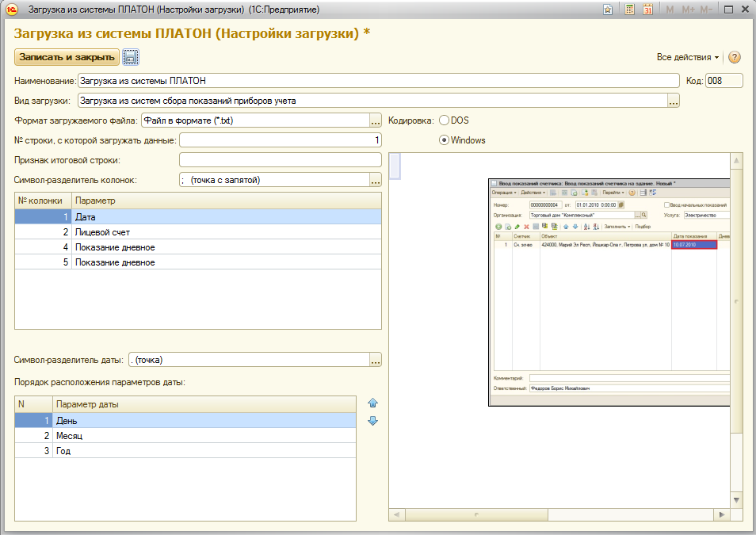The width and height of the screenshot is (756, 535).
Task: Click the Символ-разделитель даты field
Action: (x=250, y=360)
